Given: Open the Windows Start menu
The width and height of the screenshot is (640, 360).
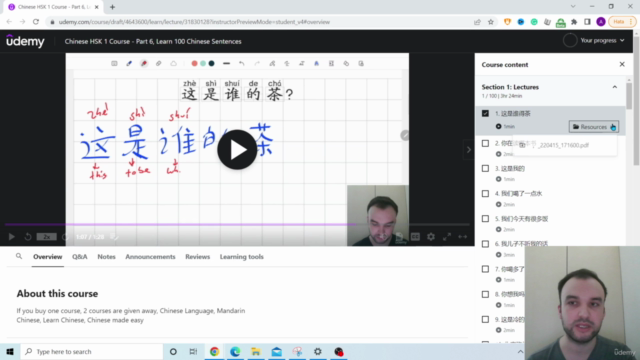Looking at the screenshot, I should click(x=10, y=351).
